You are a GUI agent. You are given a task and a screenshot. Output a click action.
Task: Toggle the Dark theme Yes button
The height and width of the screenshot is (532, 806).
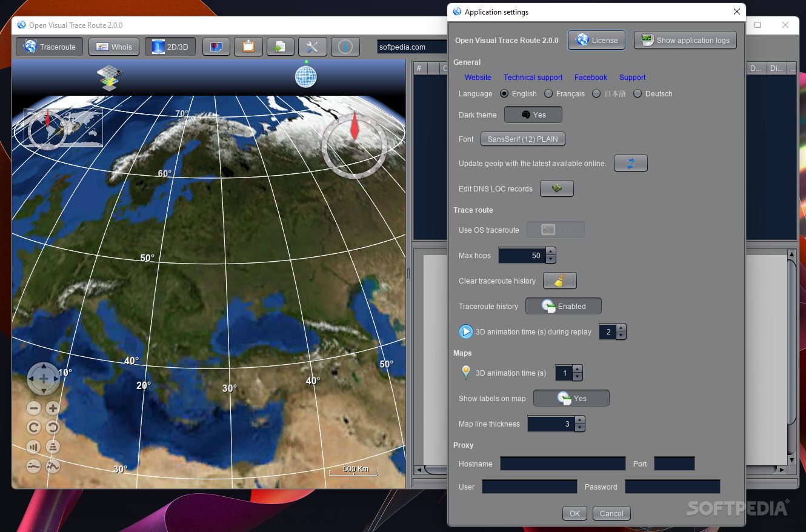533,115
